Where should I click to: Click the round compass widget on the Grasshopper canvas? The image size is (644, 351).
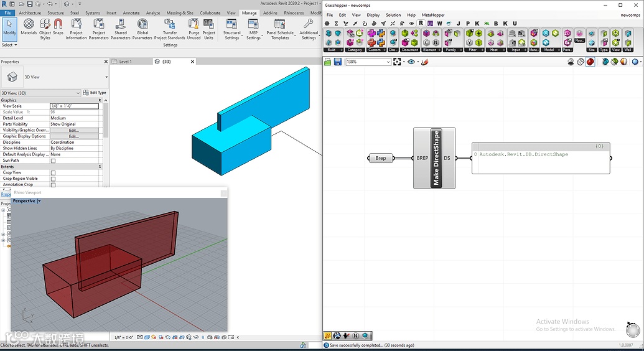point(633,330)
